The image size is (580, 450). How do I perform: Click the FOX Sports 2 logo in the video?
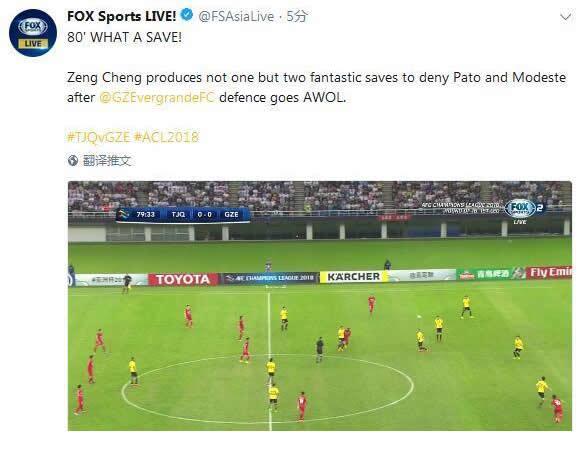pos(525,210)
